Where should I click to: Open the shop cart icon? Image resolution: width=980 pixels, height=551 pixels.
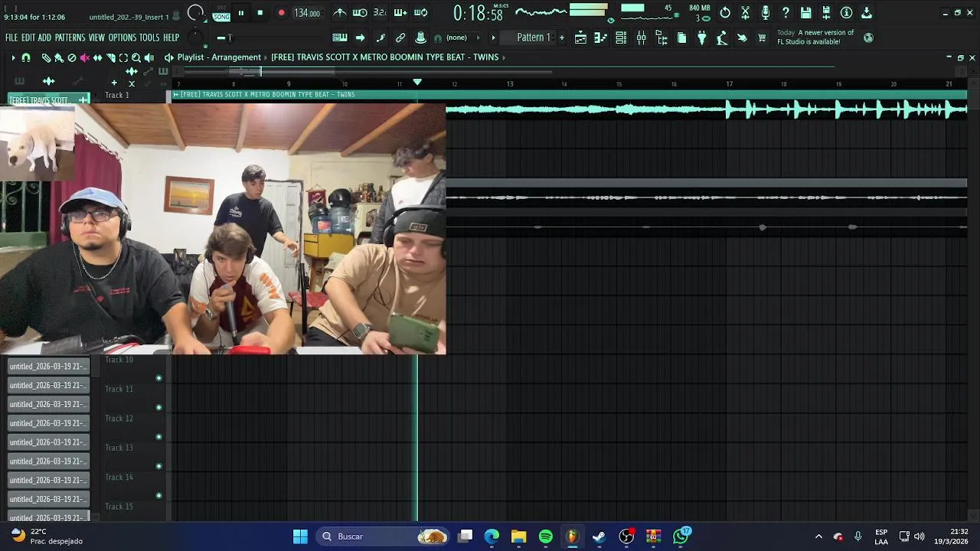[762, 37]
